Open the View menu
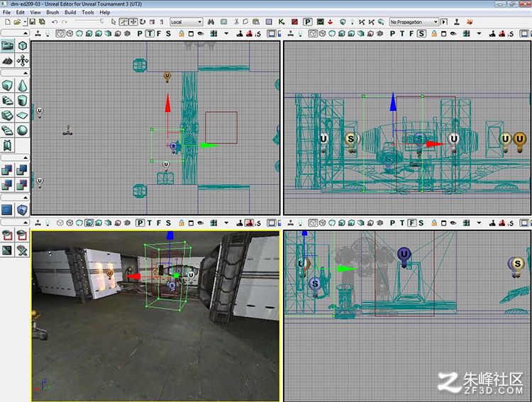Viewport: 532px width, 402px height. (35, 12)
